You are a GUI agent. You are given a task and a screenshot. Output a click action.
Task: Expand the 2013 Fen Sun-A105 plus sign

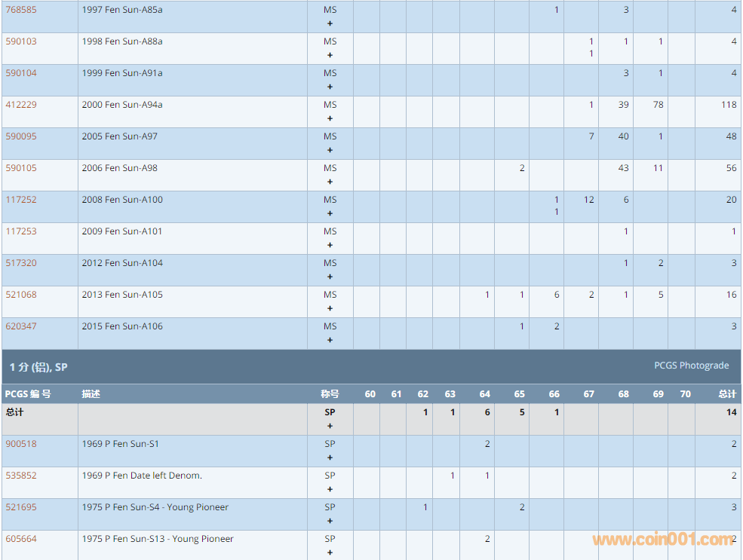point(330,308)
